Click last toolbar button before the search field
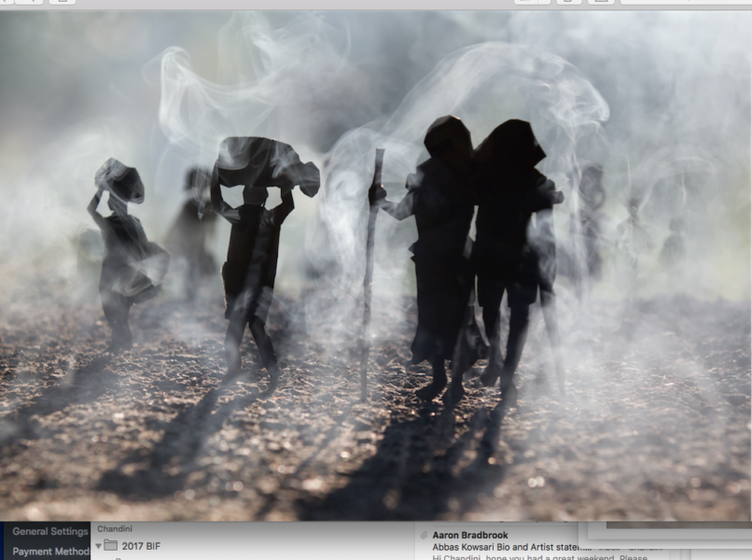 tap(600, 2)
